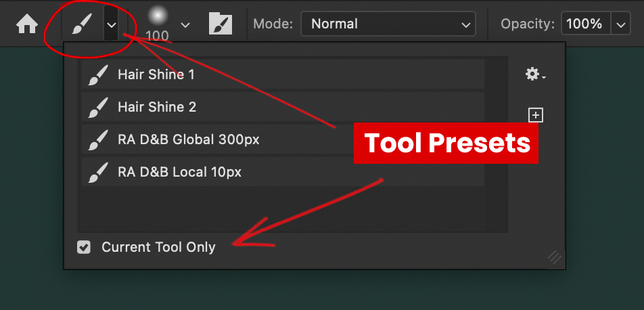Toggle the Brush Settings panel icon
644x310 pixels.
(x=221, y=24)
